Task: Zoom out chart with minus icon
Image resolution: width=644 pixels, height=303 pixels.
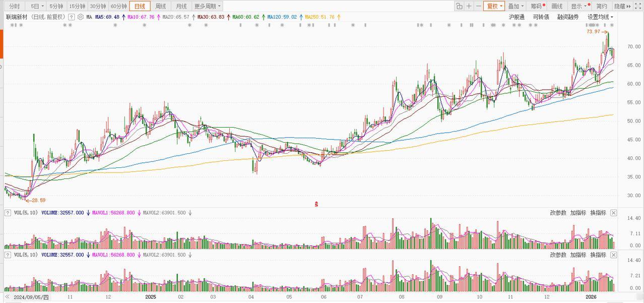Action: (478, 6)
